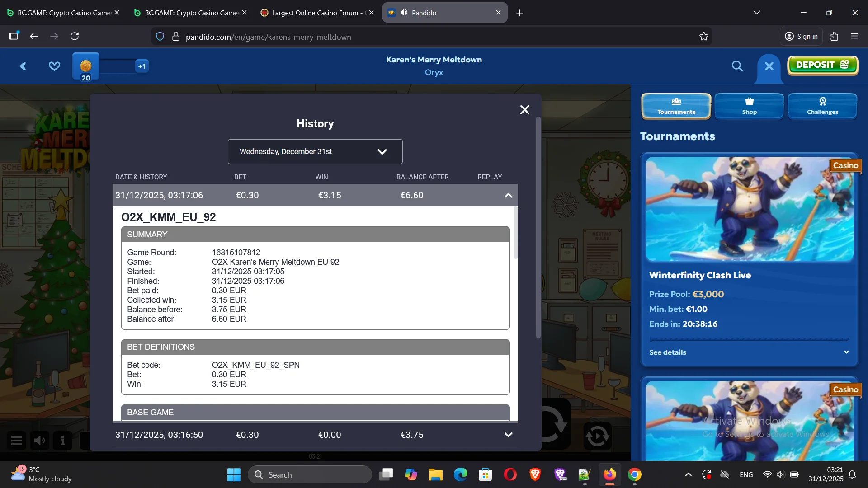
Task: Click the History dialog scrollbar
Action: 538,227
